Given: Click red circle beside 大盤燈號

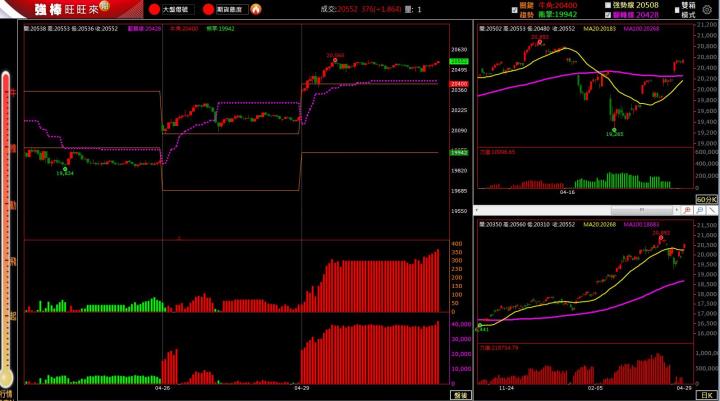Looking at the screenshot, I should [154, 10].
